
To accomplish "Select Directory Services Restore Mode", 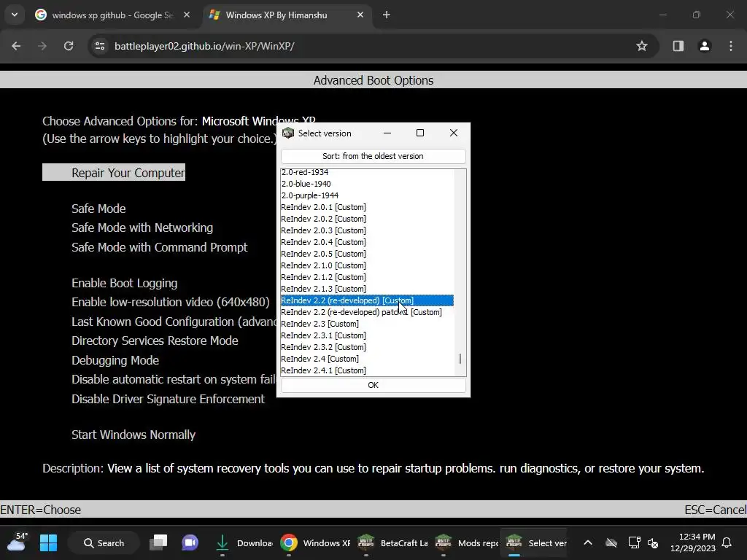I will coord(155,341).
